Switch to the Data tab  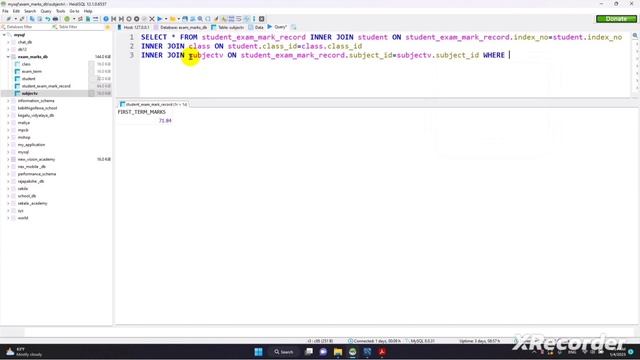pos(256,27)
